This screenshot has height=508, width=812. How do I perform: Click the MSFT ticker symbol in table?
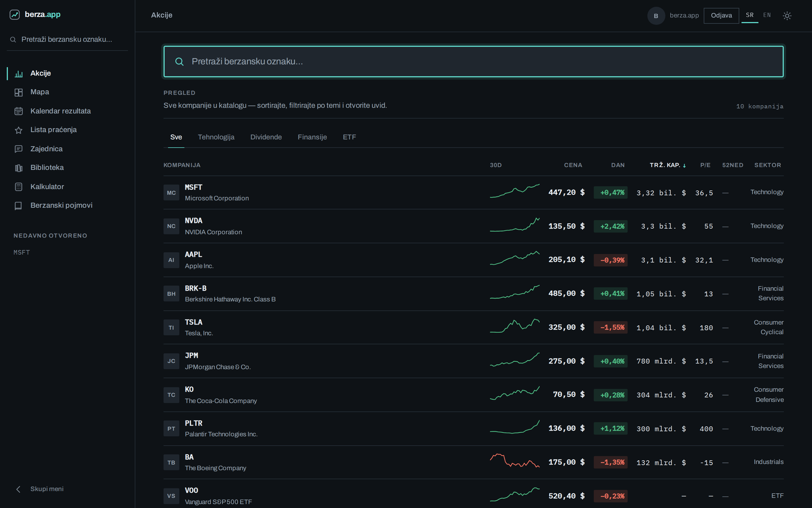click(194, 187)
